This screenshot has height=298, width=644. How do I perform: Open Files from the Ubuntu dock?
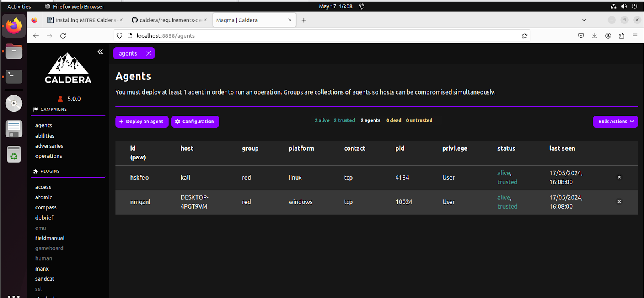tap(14, 52)
